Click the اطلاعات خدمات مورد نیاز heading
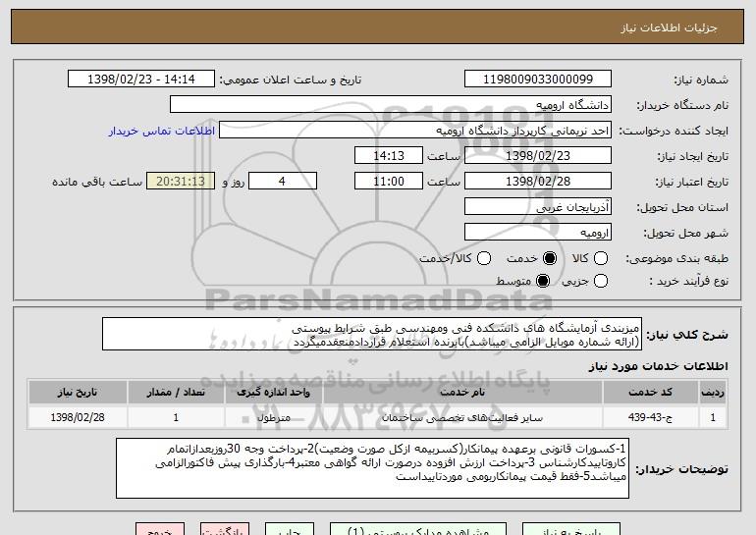756x535 pixels. [x=658, y=366]
